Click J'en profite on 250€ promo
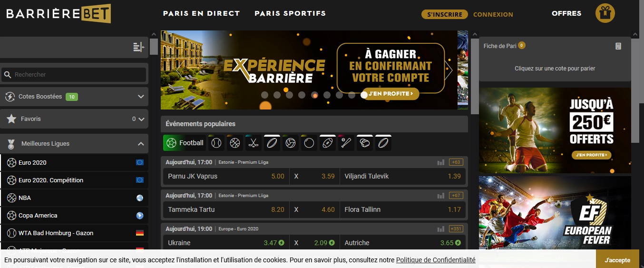The height and width of the screenshot is (268, 644). point(592,155)
